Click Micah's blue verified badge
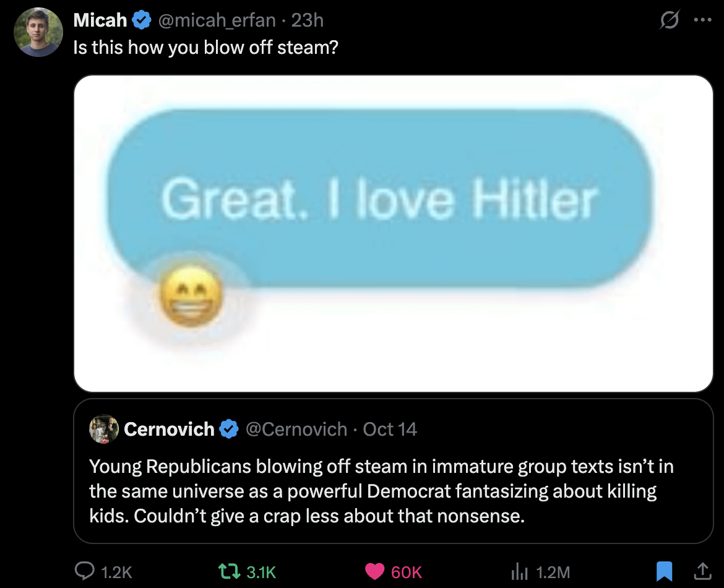 [x=142, y=20]
